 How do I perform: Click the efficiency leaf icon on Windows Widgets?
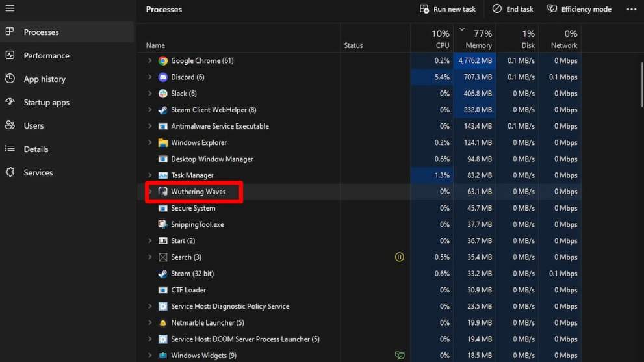[x=399, y=356]
